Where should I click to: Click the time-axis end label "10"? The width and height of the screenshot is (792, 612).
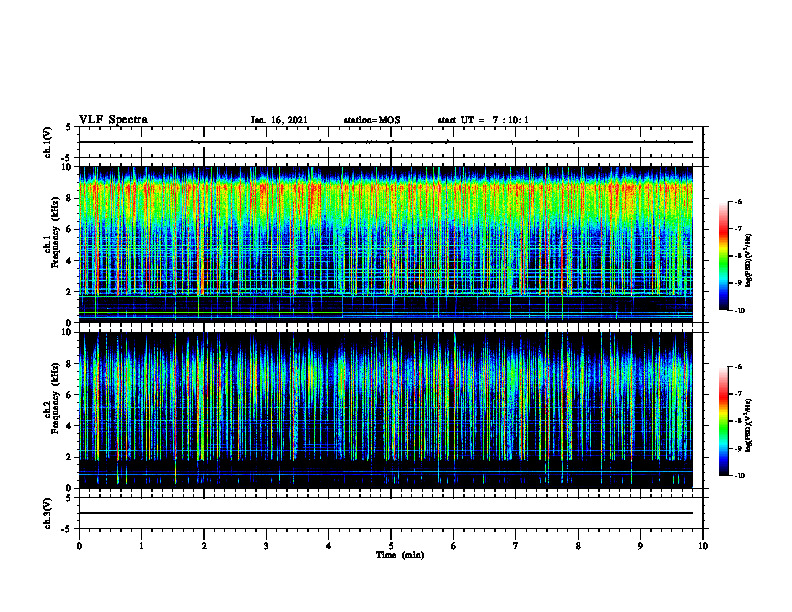click(x=703, y=546)
